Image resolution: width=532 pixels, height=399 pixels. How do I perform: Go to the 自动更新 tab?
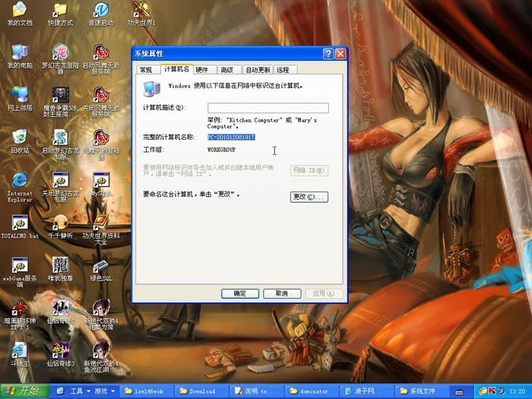coord(258,70)
